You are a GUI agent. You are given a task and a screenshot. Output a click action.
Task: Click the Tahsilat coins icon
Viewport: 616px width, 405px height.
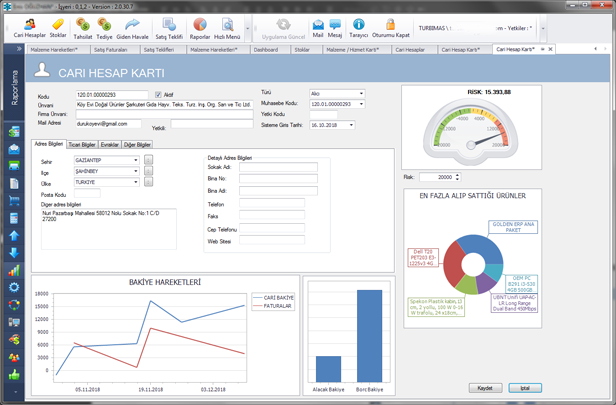tap(82, 29)
